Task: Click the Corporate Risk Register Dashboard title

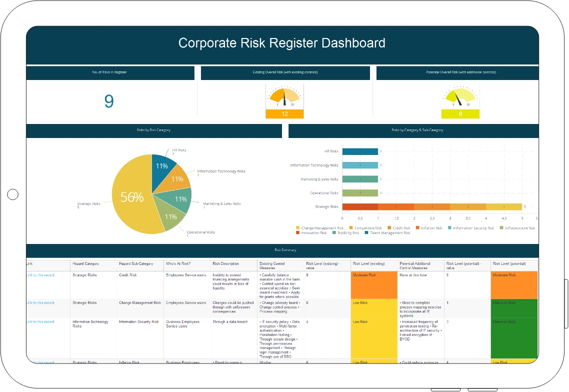Action: (282, 43)
